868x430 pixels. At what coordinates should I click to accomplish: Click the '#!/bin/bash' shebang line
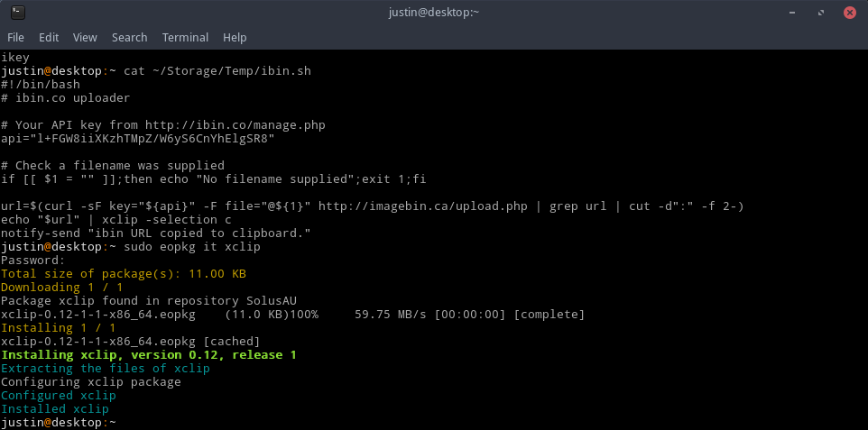point(41,85)
